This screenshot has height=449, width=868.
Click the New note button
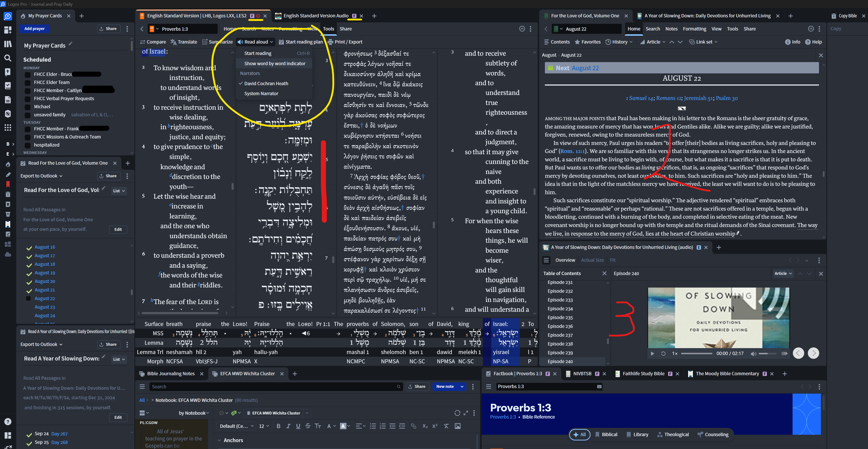coord(445,387)
